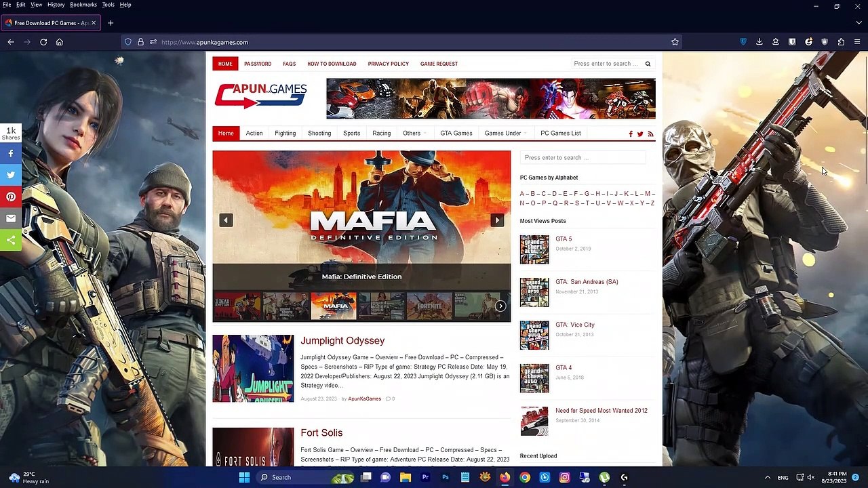Click the top-bar search input field
This screenshot has width=868, height=488.
coord(606,64)
